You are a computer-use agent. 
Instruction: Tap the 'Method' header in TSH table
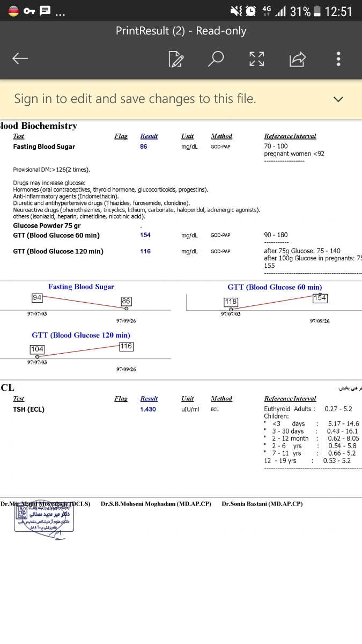[221, 399]
